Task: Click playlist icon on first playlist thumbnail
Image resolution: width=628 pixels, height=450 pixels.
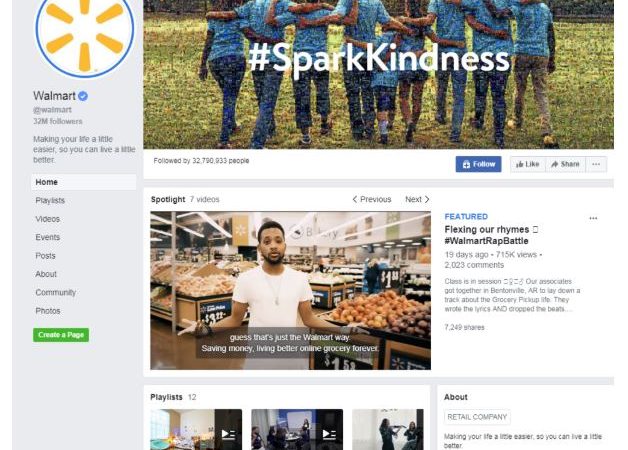Action: 228,434
